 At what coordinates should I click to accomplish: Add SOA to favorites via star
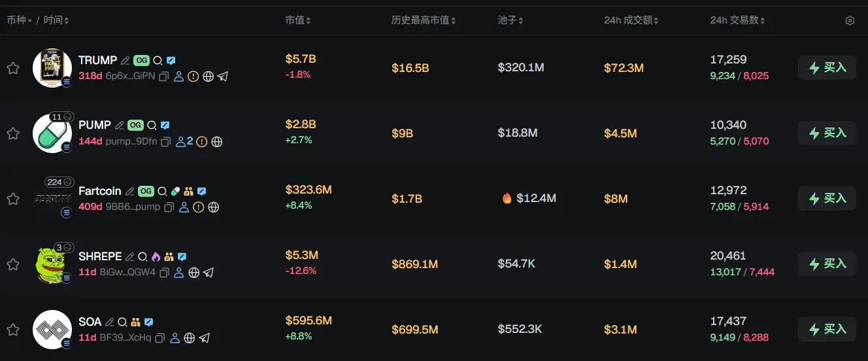(12, 330)
